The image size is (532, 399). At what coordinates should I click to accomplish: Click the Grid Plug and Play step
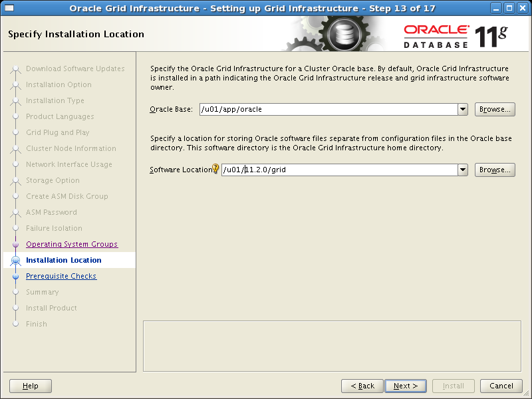58,132
